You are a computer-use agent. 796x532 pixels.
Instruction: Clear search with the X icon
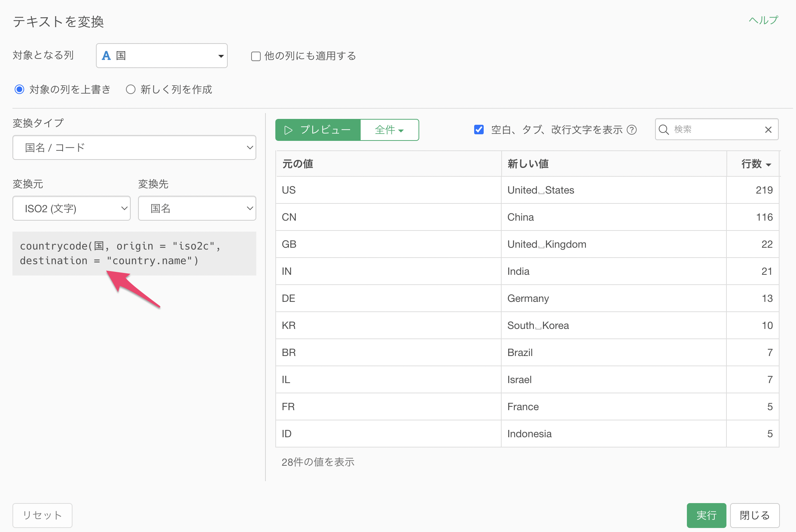click(768, 130)
